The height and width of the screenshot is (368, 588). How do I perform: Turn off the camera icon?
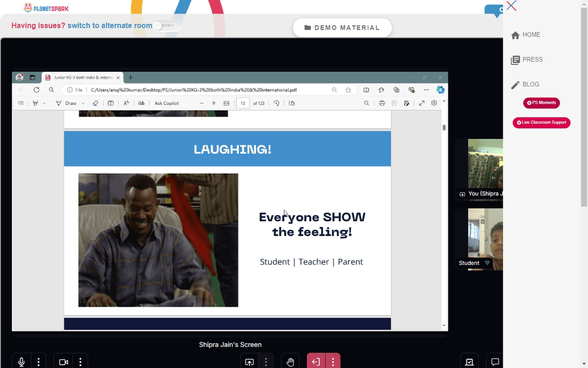click(x=64, y=362)
